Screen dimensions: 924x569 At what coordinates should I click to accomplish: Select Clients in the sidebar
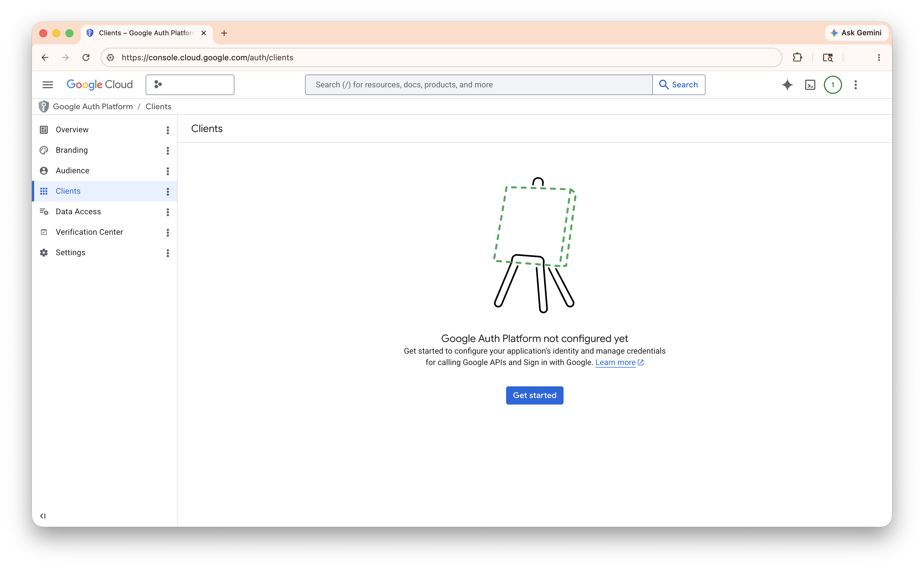pyautogui.click(x=104, y=191)
